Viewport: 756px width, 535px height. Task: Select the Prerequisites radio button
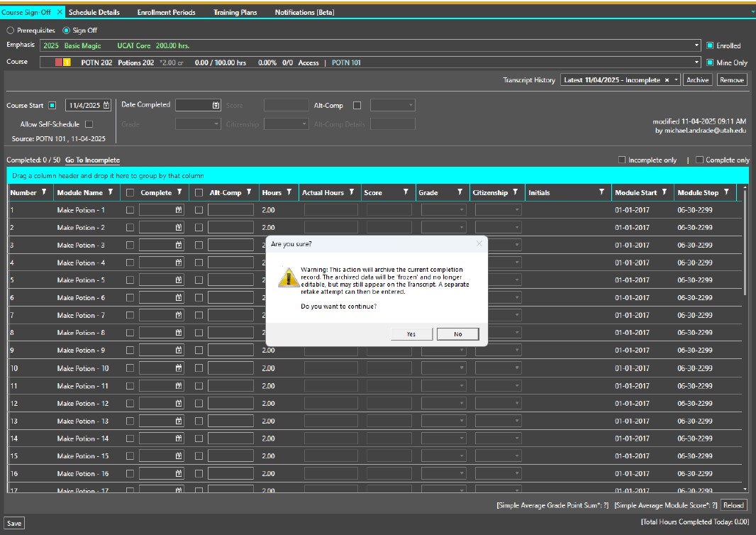pyautogui.click(x=10, y=31)
